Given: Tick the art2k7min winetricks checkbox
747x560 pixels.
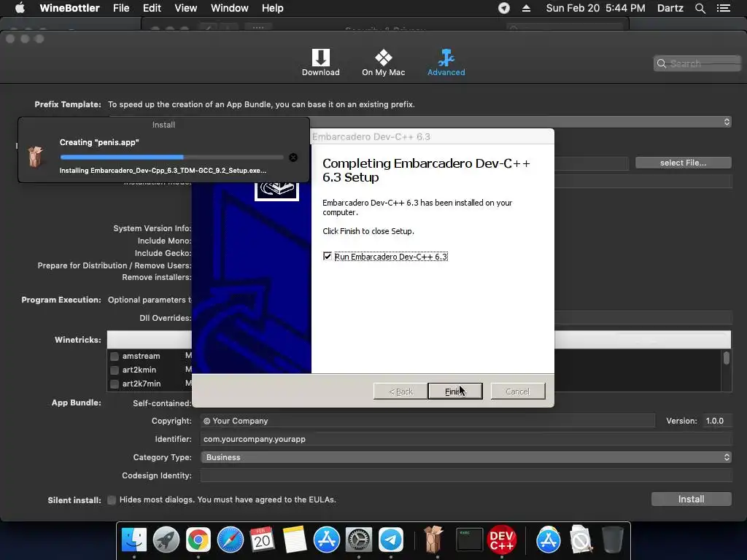Looking at the screenshot, I should (115, 384).
